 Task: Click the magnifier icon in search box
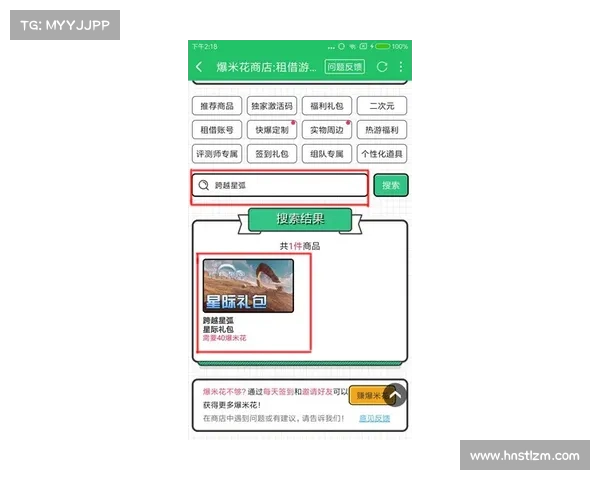click(204, 185)
